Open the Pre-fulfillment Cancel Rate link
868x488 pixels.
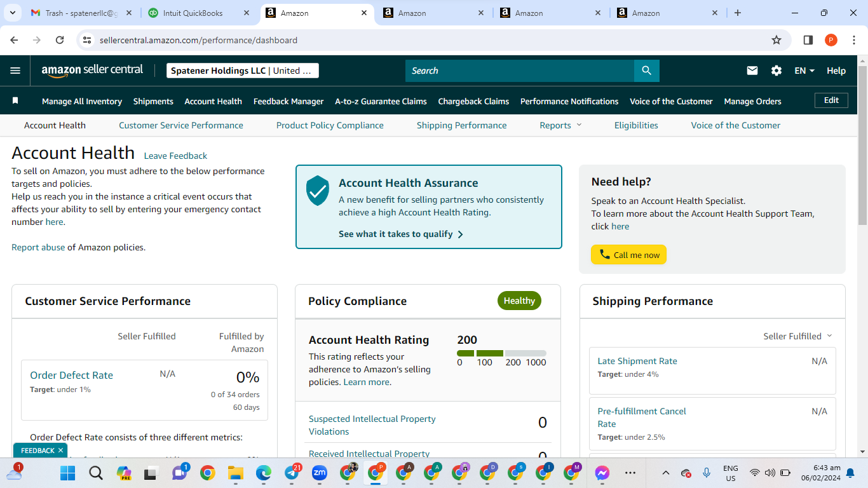642,417
